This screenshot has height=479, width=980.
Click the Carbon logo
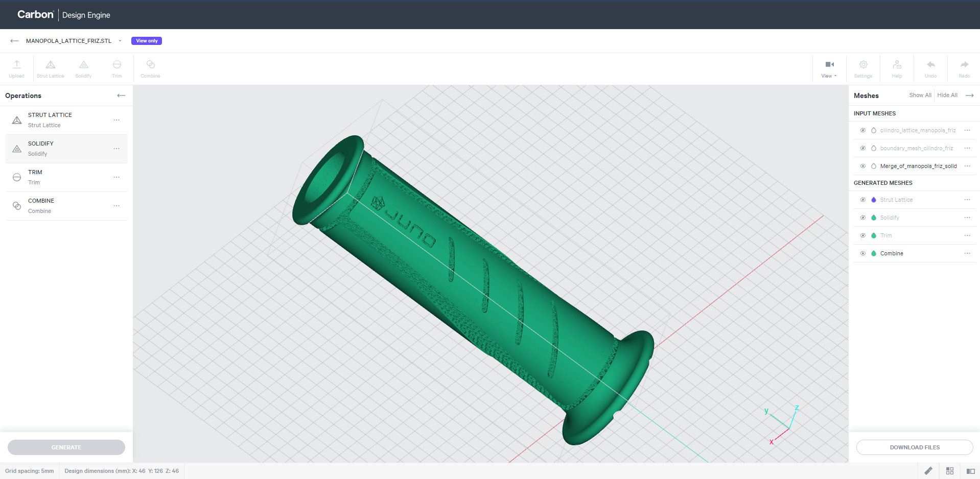[x=35, y=14]
